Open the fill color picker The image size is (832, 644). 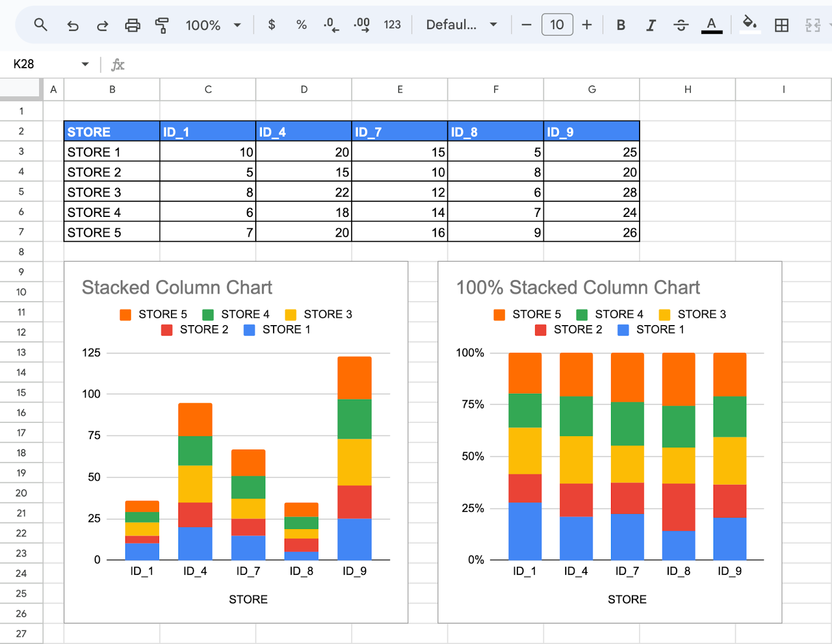750,25
